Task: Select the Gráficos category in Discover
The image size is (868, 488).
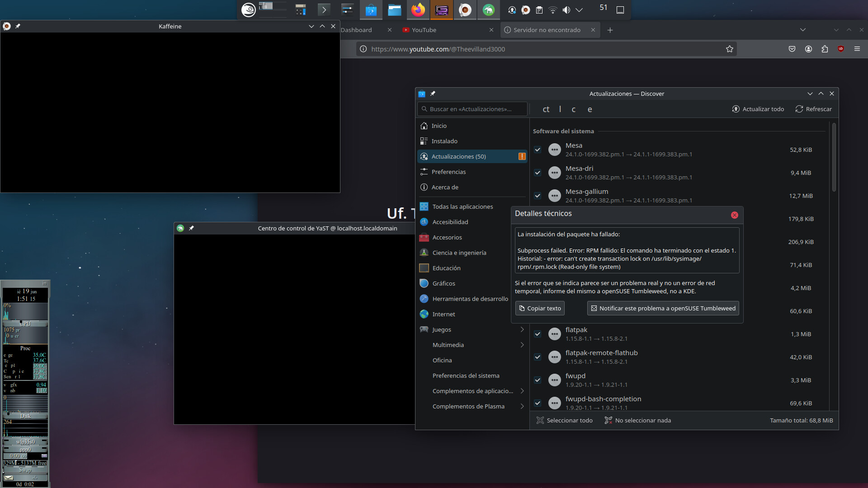Action: click(x=443, y=283)
